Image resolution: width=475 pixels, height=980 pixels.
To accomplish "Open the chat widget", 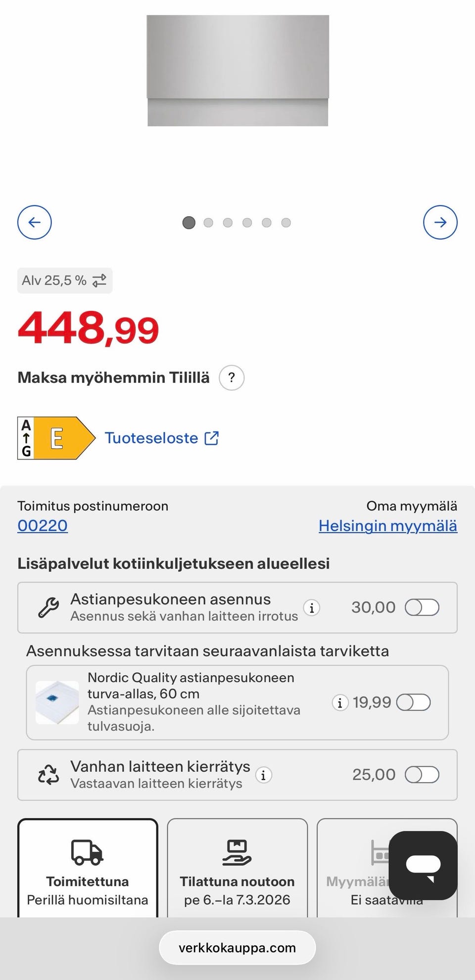I will point(423,865).
